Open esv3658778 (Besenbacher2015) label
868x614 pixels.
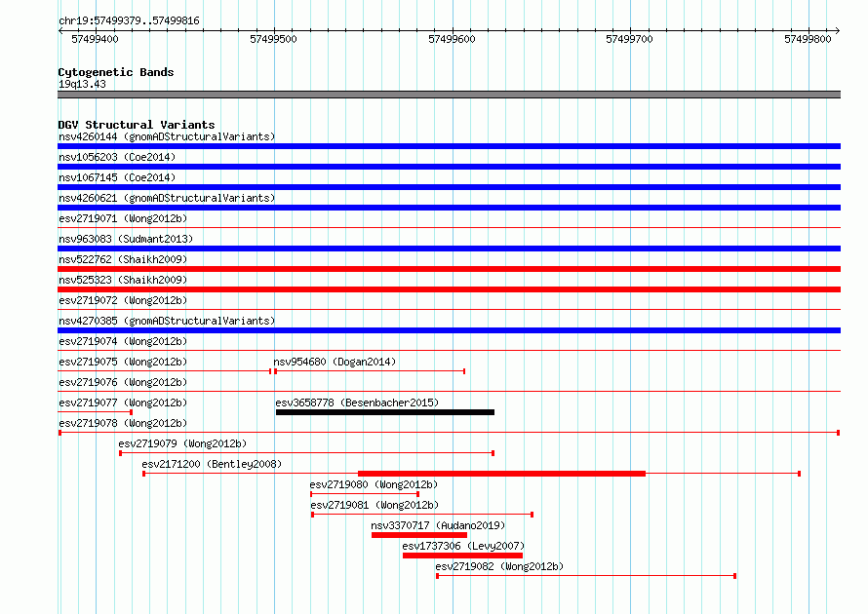coord(357,403)
